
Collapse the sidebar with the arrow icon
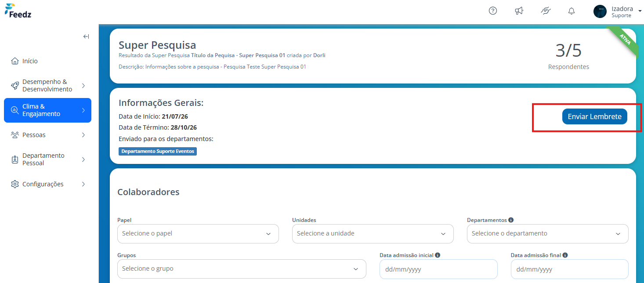86,36
